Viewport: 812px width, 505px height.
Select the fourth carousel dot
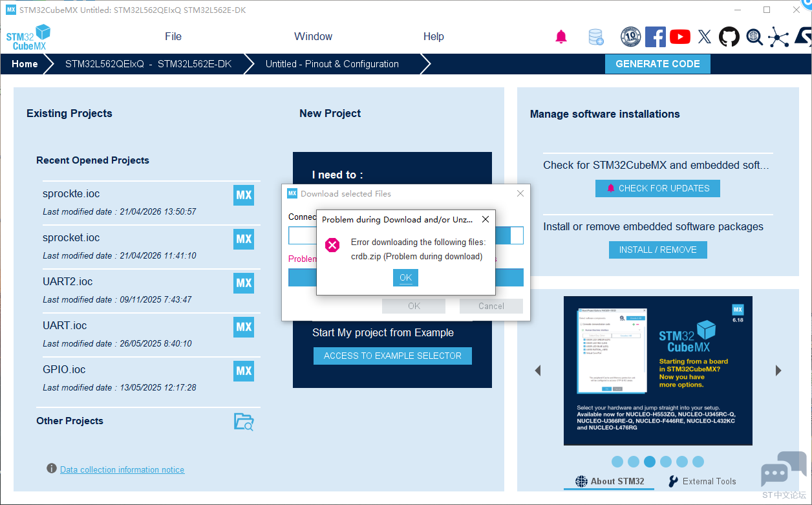click(666, 462)
